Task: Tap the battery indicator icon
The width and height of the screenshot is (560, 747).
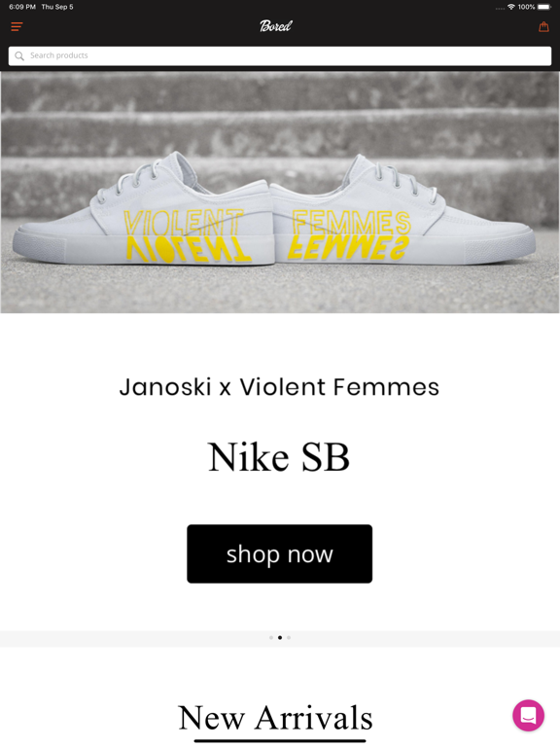Action: click(544, 7)
